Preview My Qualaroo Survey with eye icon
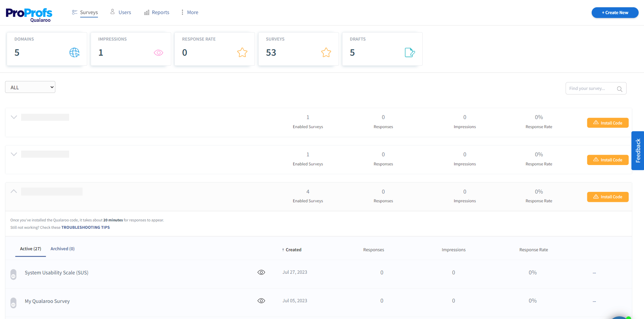Image resolution: width=644 pixels, height=319 pixels. tap(261, 301)
